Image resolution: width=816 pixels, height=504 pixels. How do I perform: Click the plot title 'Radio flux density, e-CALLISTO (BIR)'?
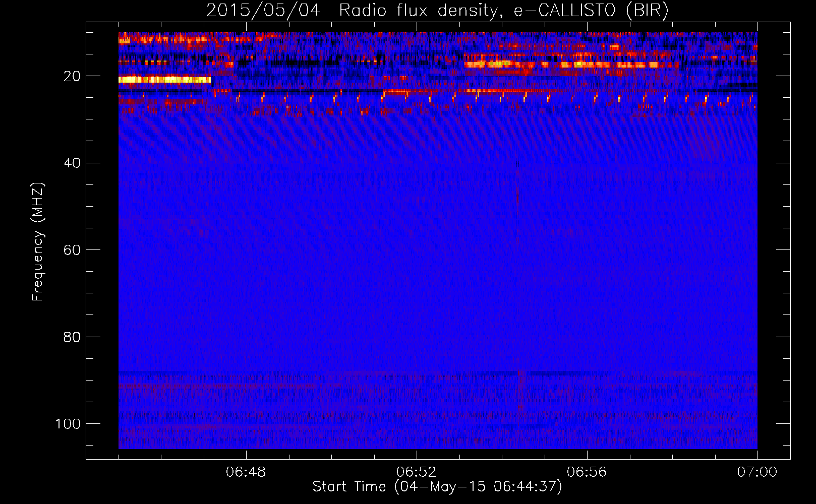tap(503, 10)
